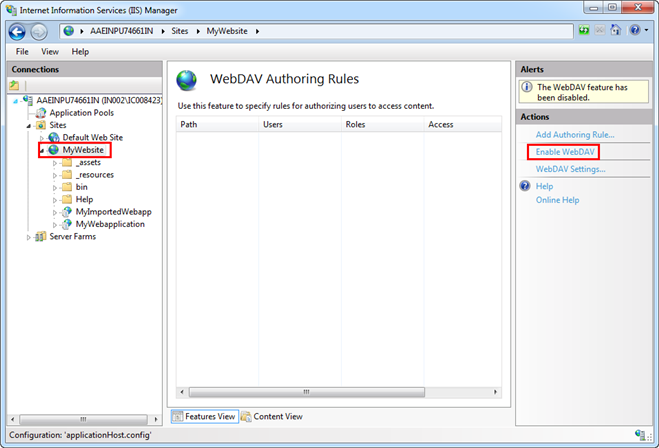This screenshot has height=448, width=659.
Task: Click the Enable WebDAV action link
Action: pos(565,152)
